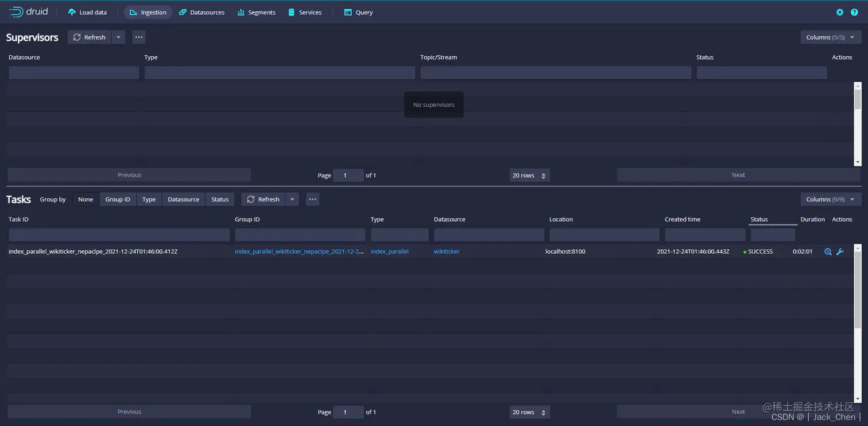Click Tasks page number field

[348, 412]
